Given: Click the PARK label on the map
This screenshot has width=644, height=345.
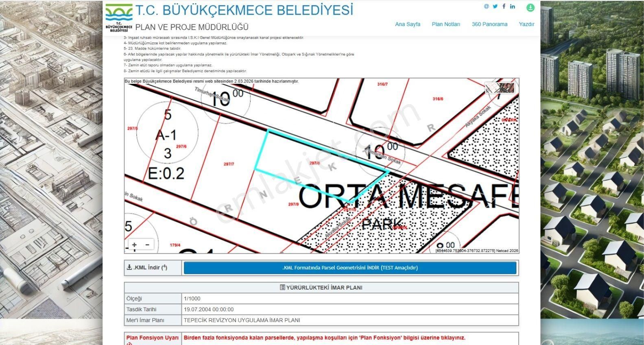Looking at the screenshot, I should [x=382, y=224].
